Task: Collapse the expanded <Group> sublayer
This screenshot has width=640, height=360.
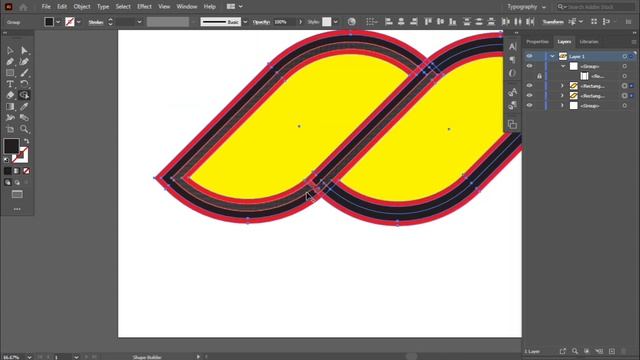Action: [x=563, y=66]
